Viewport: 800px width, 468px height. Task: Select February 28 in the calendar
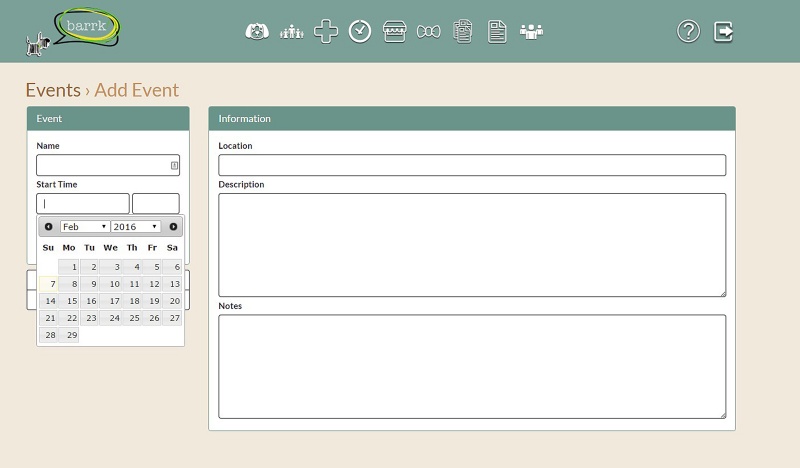(48, 335)
